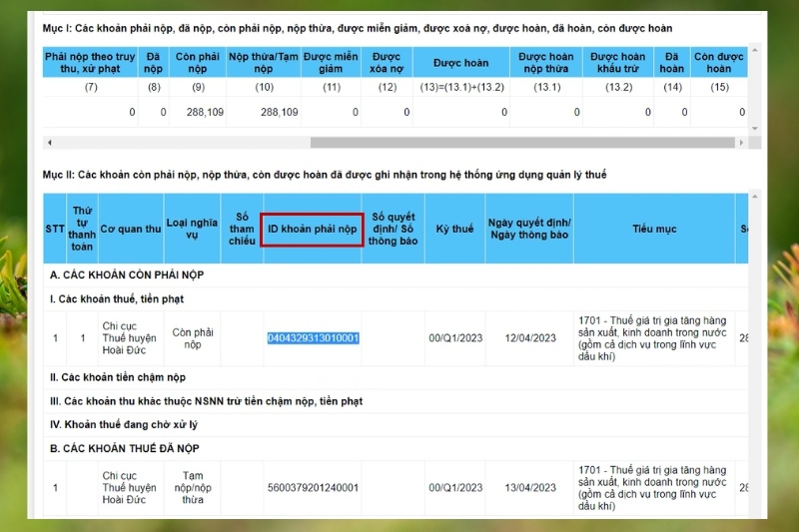Click 'Ngày quyết định/ Ngày thông báo' header
This screenshot has width=799, height=532.
click(x=529, y=229)
